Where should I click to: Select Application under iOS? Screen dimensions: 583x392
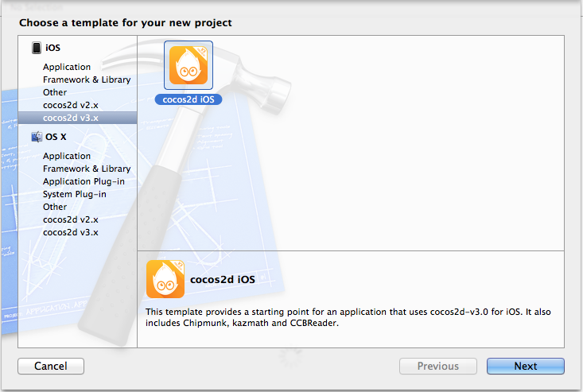(67, 67)
